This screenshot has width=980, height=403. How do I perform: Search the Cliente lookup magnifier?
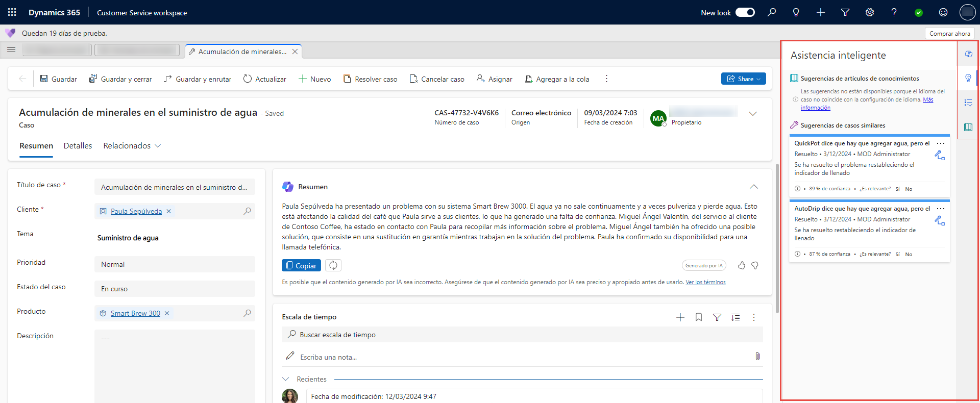(x=248, y=211)
